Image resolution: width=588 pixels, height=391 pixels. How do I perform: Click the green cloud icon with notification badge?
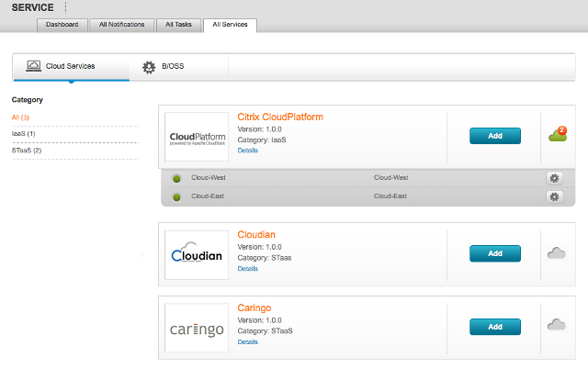[x=558, y=136]
